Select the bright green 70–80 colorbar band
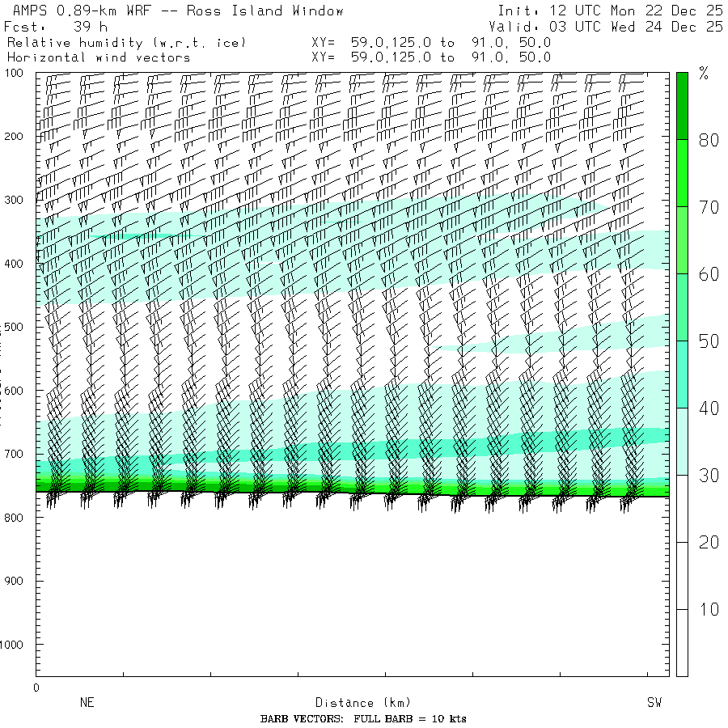This screenshot has height=728, width=728. tap(682, 172)
